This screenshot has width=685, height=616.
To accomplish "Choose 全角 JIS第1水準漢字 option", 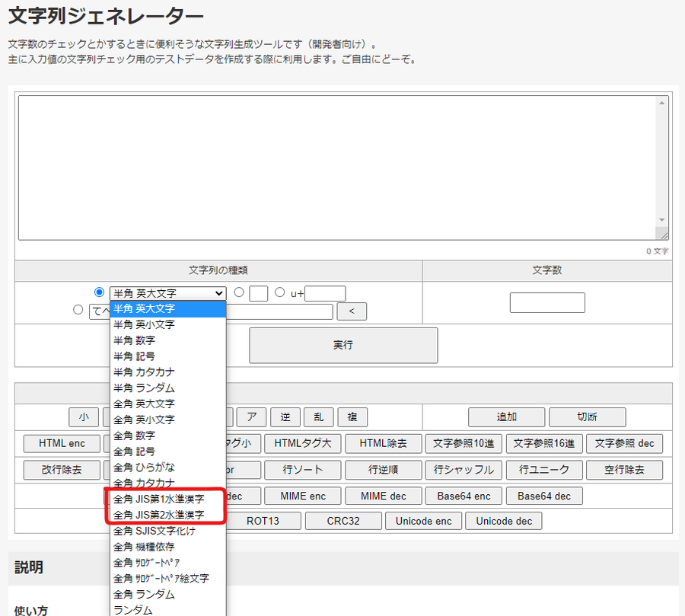I will (167, 499).
